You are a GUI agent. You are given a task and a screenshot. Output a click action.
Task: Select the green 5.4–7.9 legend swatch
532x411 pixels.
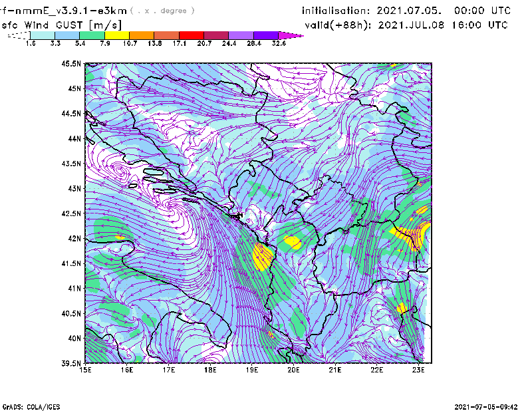(x=92, y=35)
